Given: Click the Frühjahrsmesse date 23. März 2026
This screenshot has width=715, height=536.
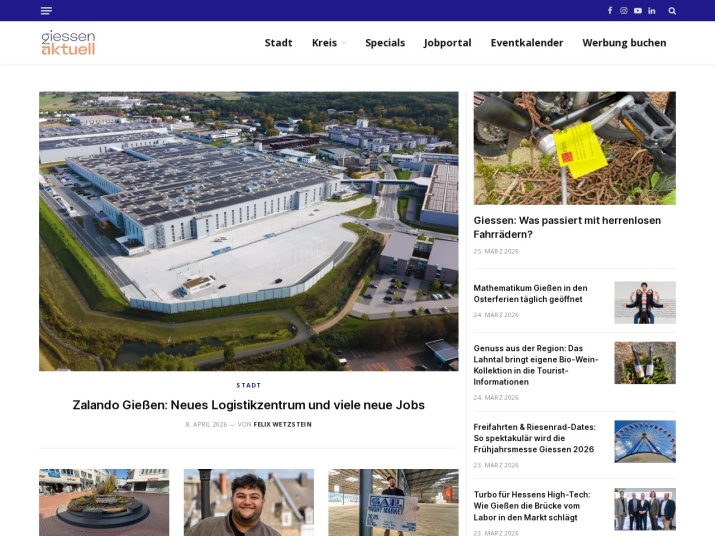Looking at the screenshot, I should pos(496,465).
